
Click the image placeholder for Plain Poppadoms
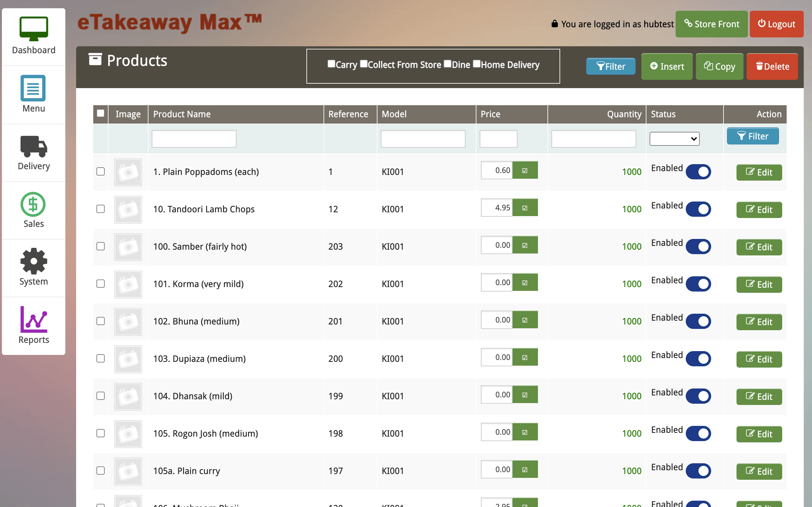[x=128, y=172]
